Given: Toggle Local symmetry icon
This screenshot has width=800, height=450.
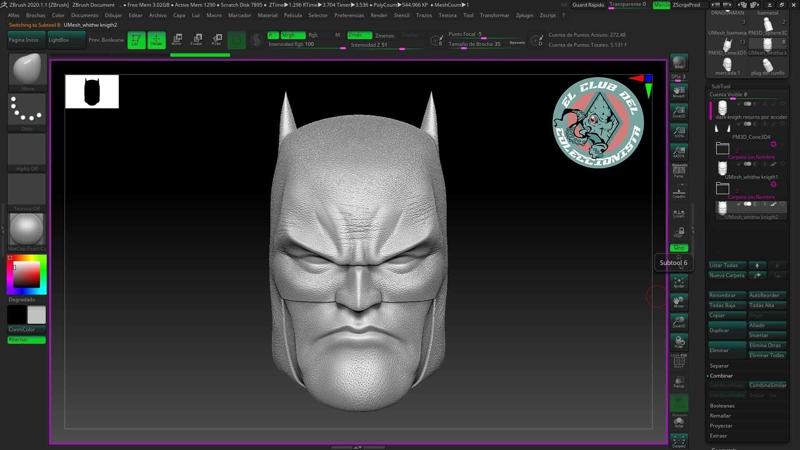Looking at the screenshot, I should coord(679,213).
